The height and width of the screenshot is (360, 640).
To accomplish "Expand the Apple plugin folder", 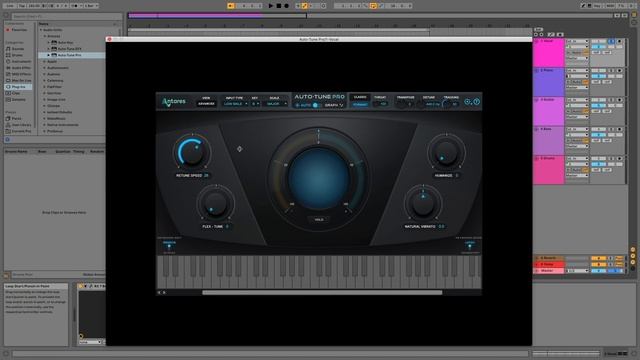I will coord(44,61).
